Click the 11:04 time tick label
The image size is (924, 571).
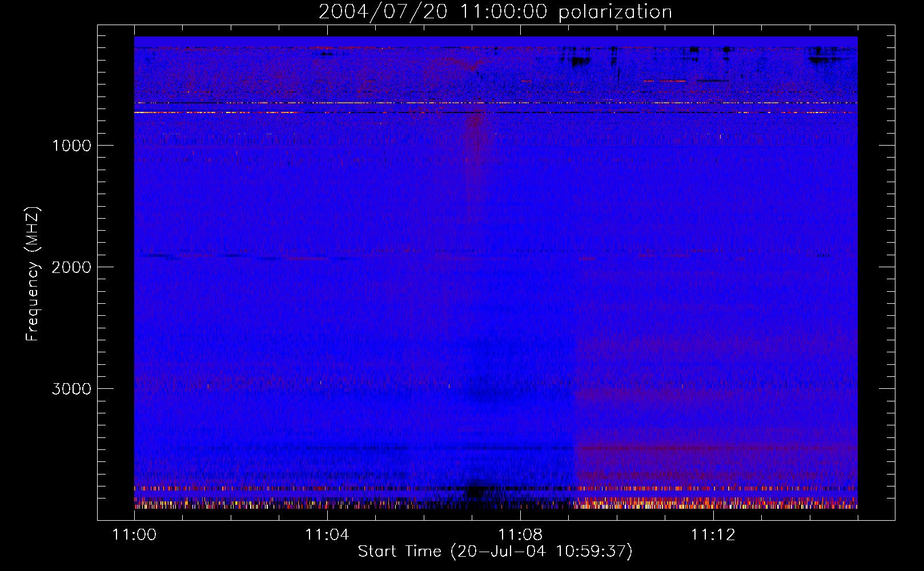tap(327, 535)
